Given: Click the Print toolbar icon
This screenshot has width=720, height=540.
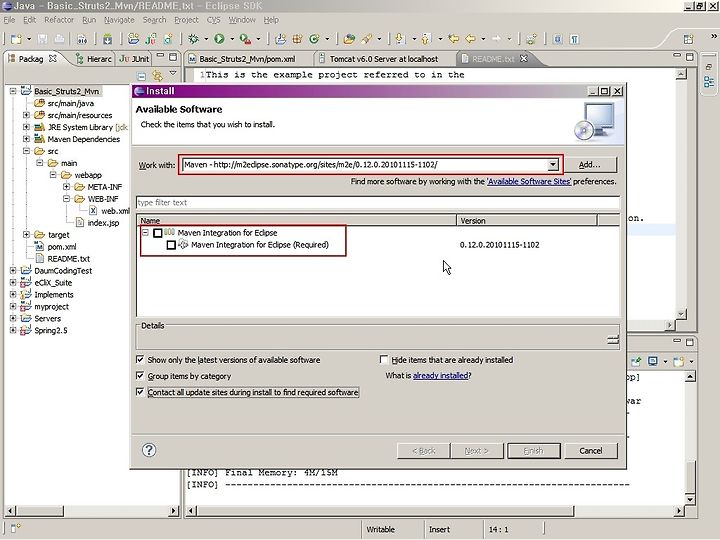Looking at the screenshot, I should [59, 39].
